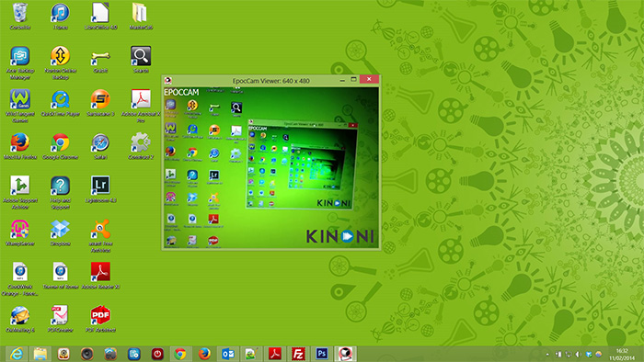The width and height of the screenshot is (644, 362).
Task: Switch to Photoshop in the taskbar
Action: coord(322,354)
